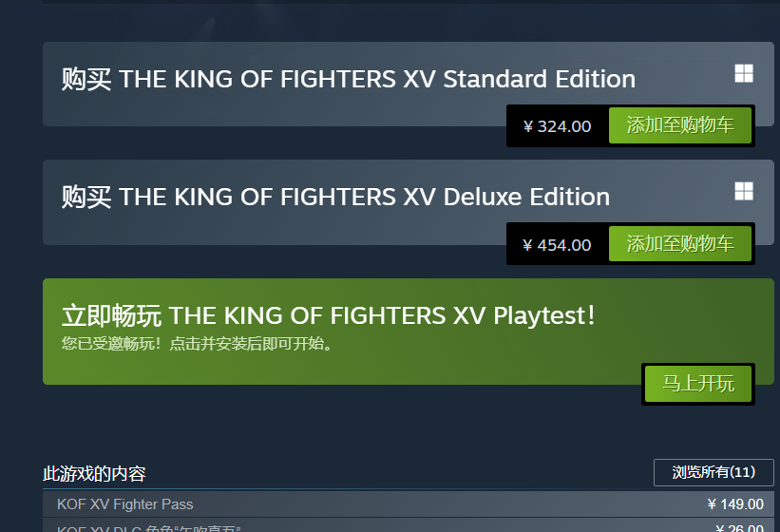Viewport: 780px width, 532px height.
Task: Click the 购买 word in Deluxe Edition heading
Action: pos(86,197)
